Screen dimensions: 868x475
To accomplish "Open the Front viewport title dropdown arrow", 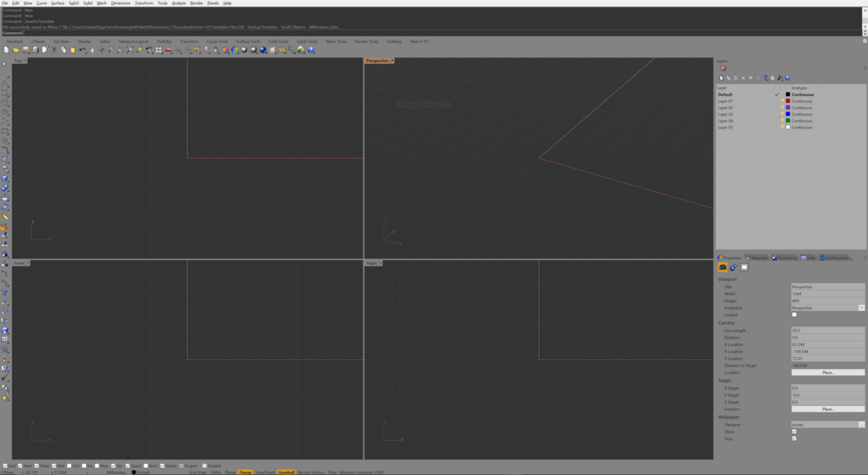I will click(28, 263).
